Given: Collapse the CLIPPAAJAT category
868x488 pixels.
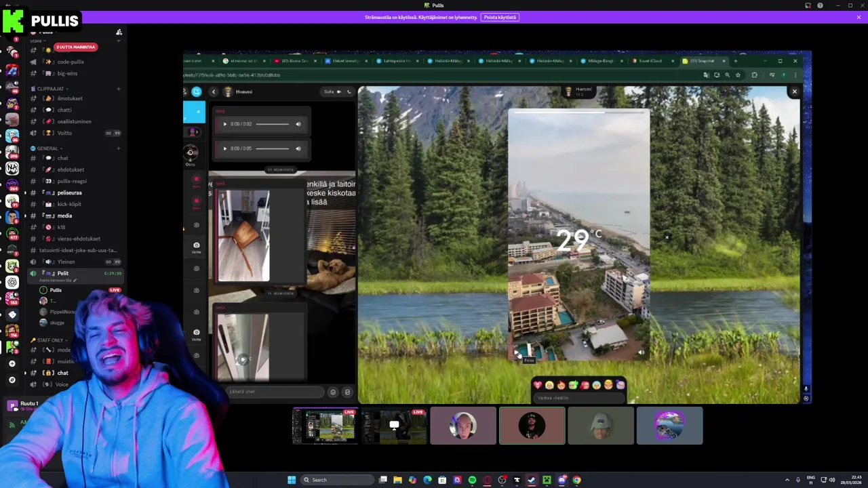Looking at the screenshot, I should [50, 89].
